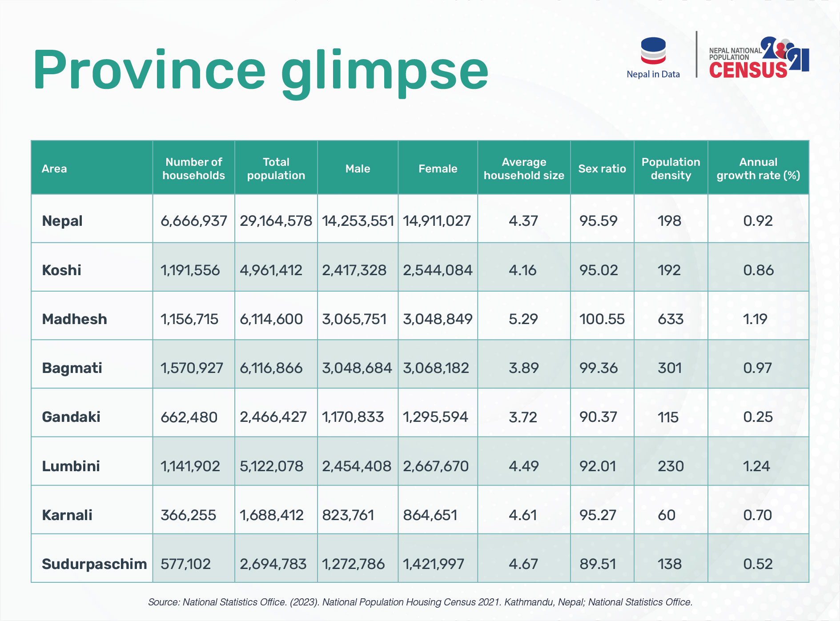
Task: Click Bagmati household size 3.89
Action: click(x=524, y=368)
